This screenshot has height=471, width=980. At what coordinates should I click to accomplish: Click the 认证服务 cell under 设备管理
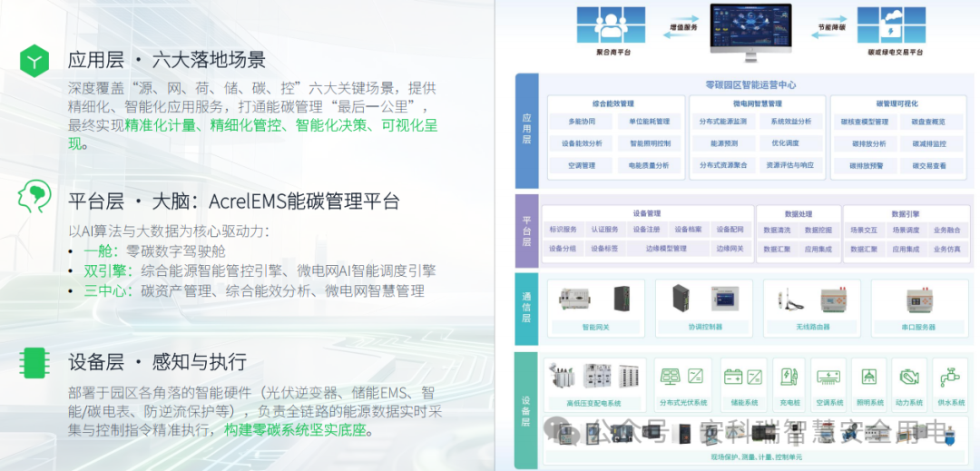pos(604,230)
